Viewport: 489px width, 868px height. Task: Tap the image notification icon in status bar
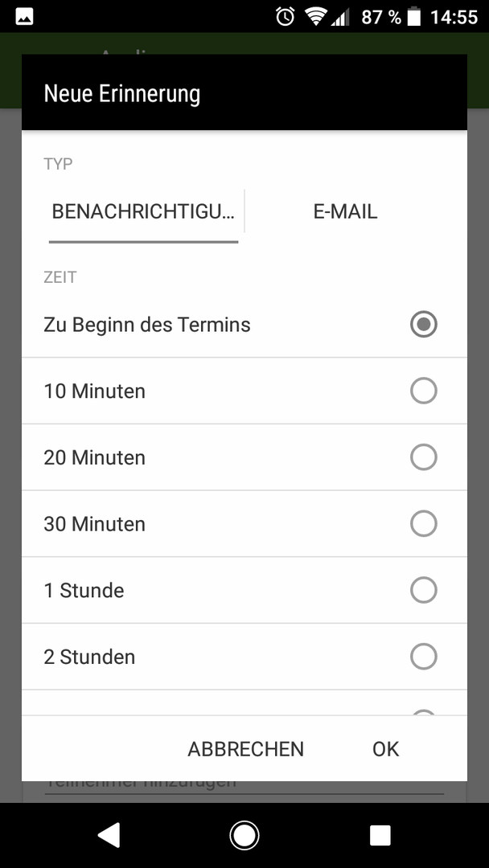pos(25,17)
